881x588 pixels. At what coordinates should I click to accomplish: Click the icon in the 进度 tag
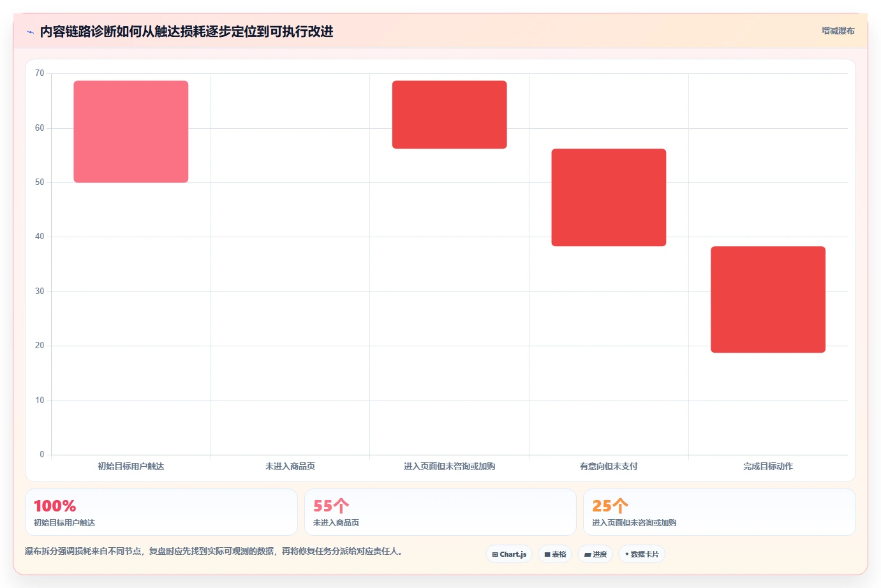tap(588, 555)
